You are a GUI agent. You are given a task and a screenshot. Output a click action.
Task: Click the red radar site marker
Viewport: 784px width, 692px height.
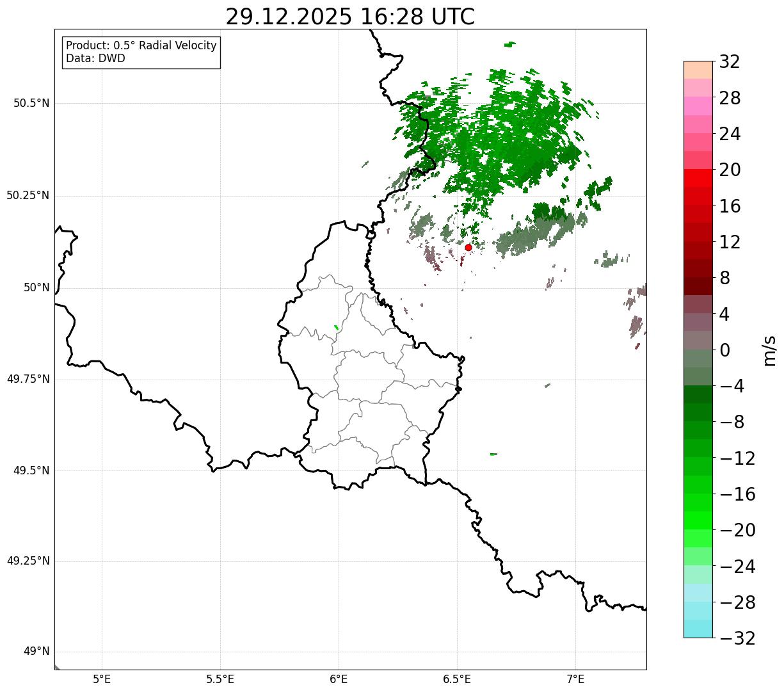coord(468,247)
